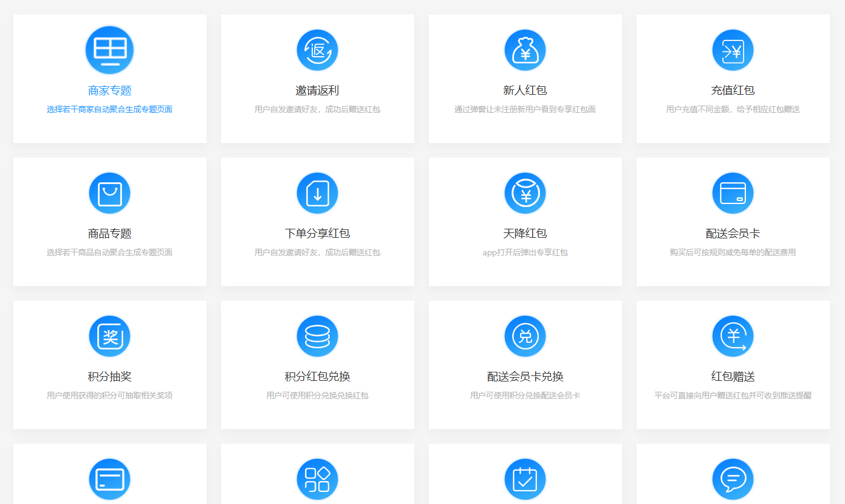845x504 pixels.
Task: Click the 商家专题 grid layout icon
Action: click(109, 50)
